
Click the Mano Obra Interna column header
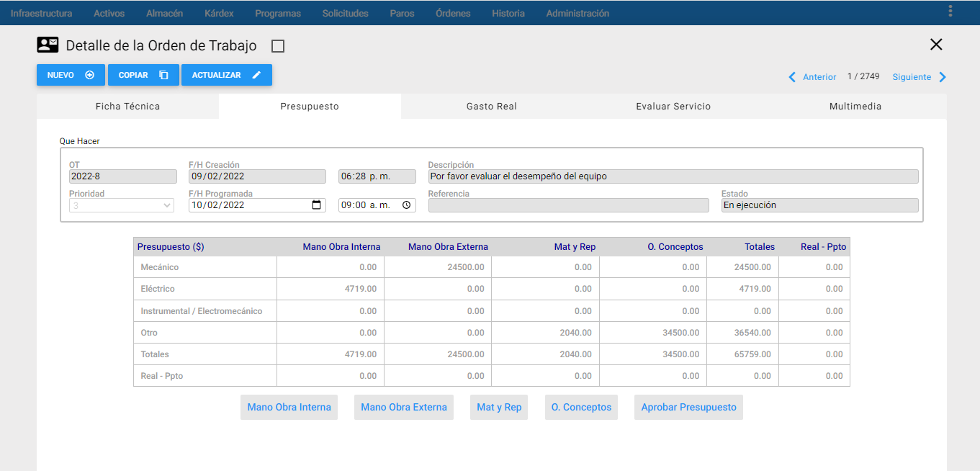pyautogui.click(x=341, y=247)
